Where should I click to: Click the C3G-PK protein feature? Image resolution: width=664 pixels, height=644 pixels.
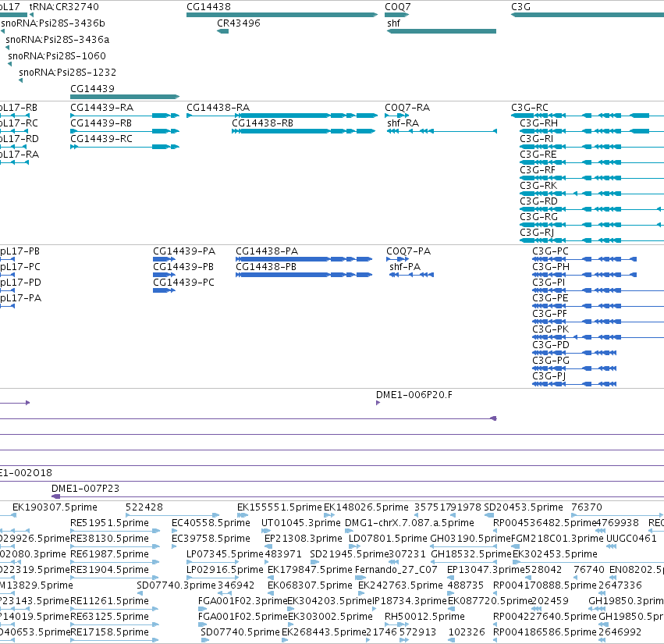click(x=598, y=337)
